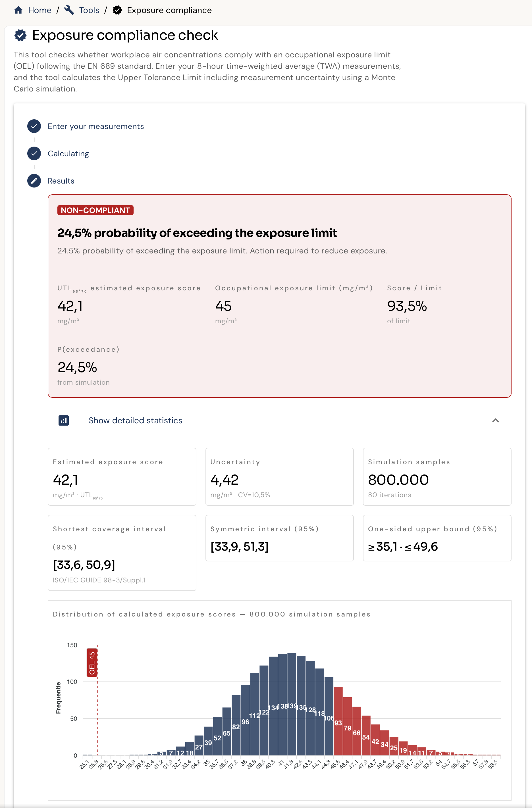
Task: Click the tallest histogram bar labeled 139
Action: tap(292, 704)
